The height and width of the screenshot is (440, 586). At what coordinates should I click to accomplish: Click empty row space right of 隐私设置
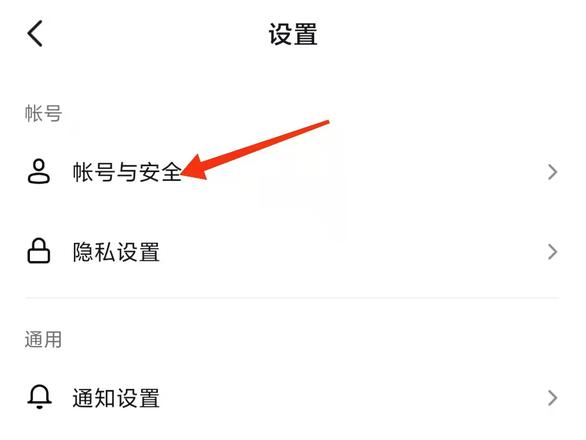tap(351, 252)
